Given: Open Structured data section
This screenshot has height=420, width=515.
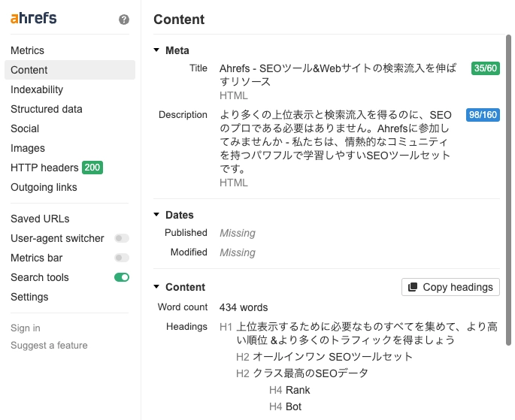Looking at the screenshot, I should click(47, 109).
